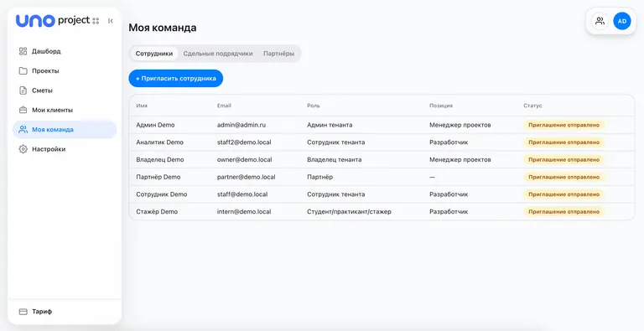Click Пригласить сотрудника button
The image size is (644, 331).
[x=176, y=79]
